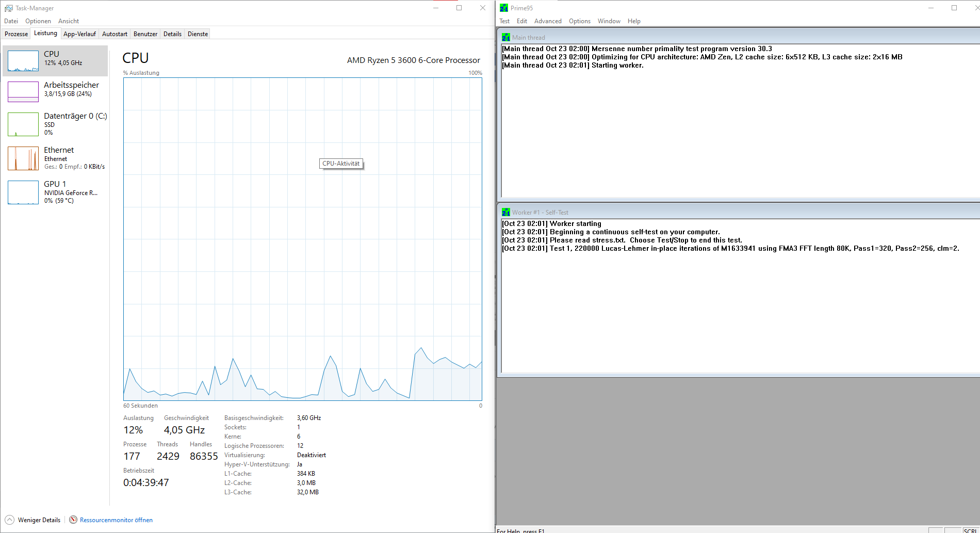Click the 12% Auslastung value
Viewport: 980px width, 533px height.
point(133,430)
